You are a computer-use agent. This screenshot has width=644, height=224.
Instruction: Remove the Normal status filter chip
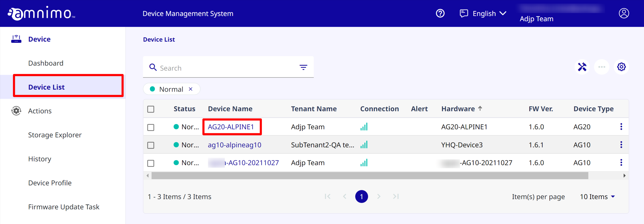190,89
